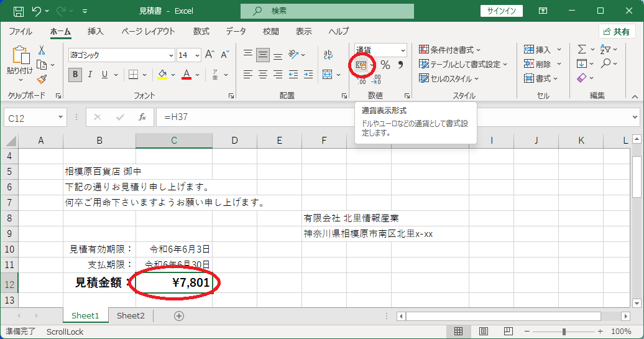Toggle middle vertical alignment

point(263,55)
